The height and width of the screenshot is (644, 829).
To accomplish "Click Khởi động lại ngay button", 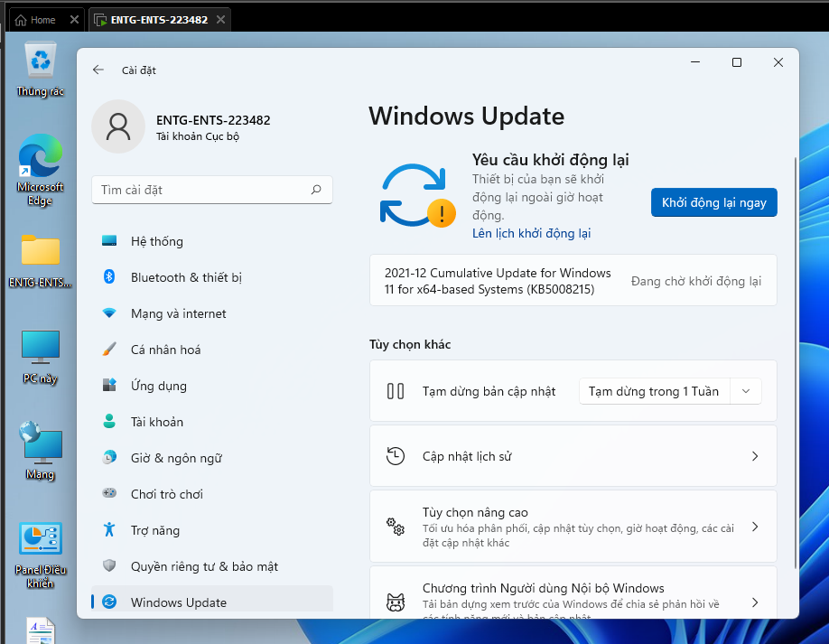I will [713, 202].
